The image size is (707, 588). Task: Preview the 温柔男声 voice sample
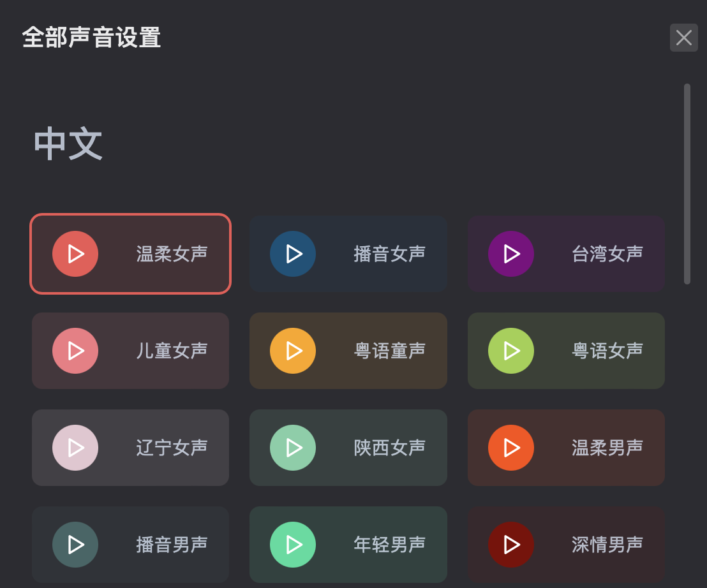click(x=511, y=448)
